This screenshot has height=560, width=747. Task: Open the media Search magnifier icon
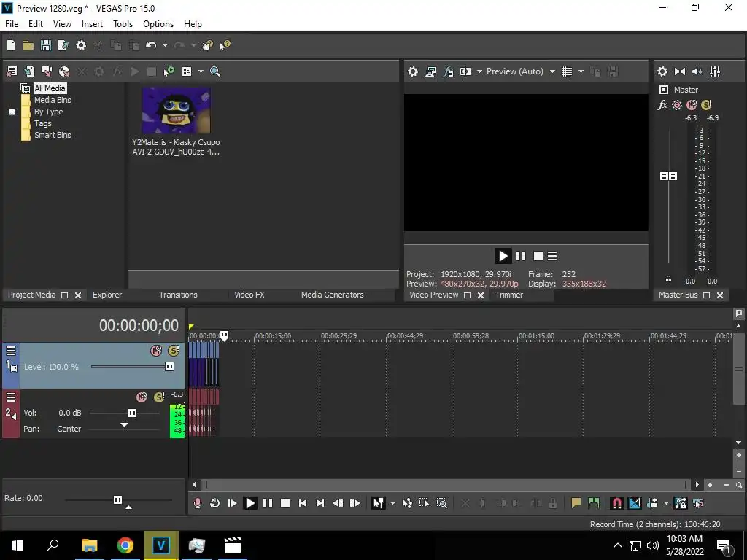215,71
